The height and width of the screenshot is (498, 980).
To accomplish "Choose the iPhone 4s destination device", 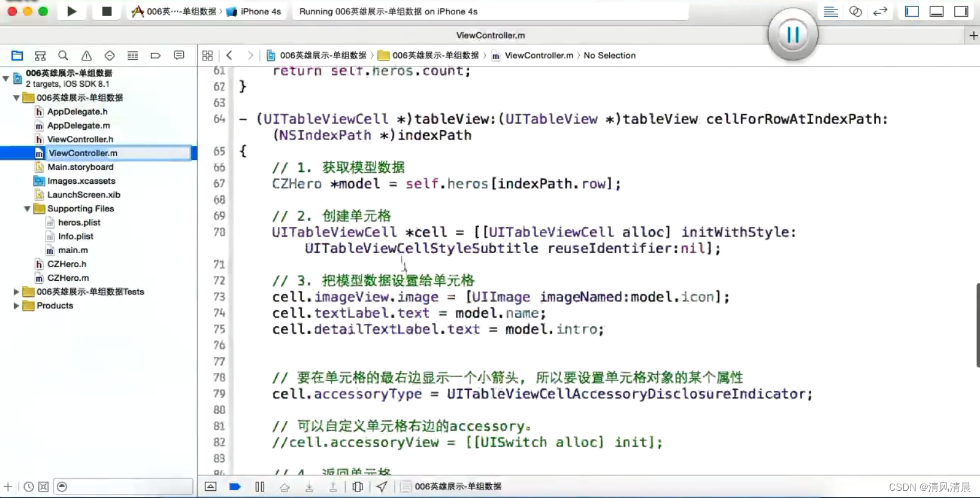I will pyautogui.click(x=254, y=11).
